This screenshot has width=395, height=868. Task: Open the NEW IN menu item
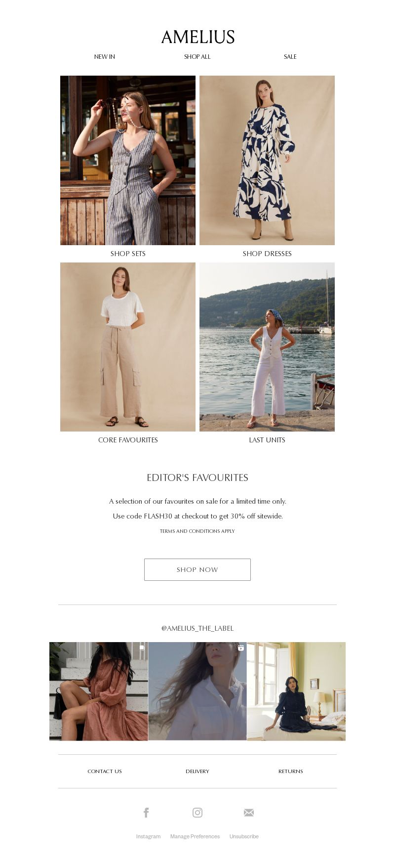pos(105,57)
